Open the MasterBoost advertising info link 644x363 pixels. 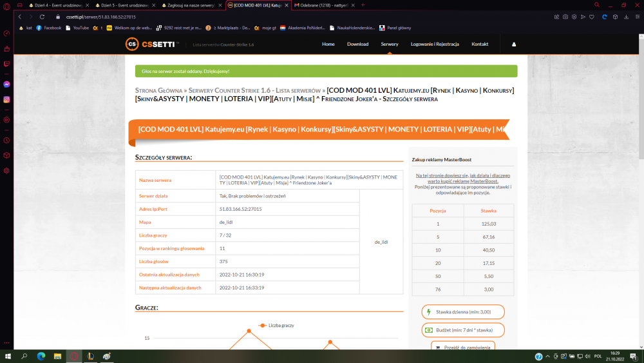point(463,178)
